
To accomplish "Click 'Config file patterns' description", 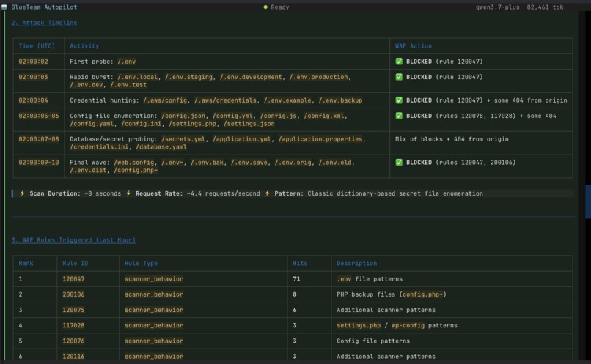I will tap(373, 341).
